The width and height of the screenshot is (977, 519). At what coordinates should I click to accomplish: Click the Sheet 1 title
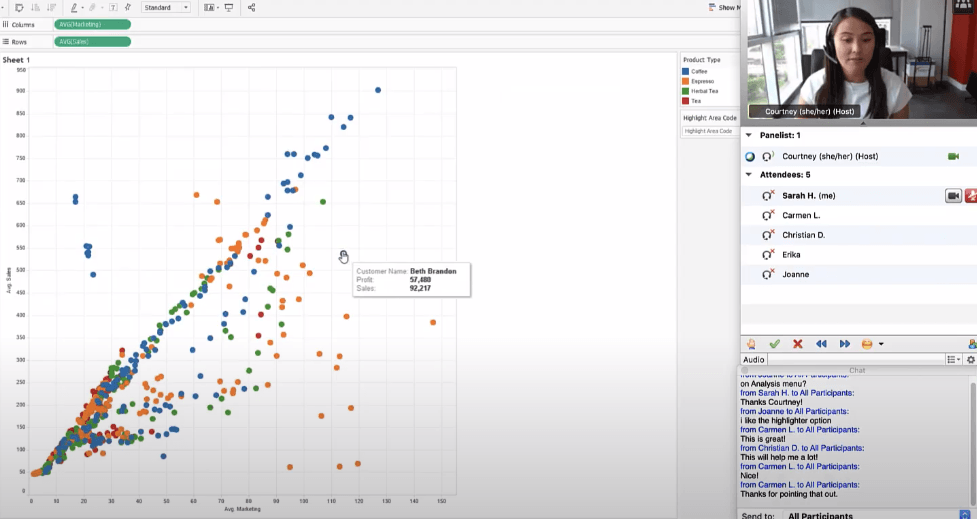click(16, 60)
